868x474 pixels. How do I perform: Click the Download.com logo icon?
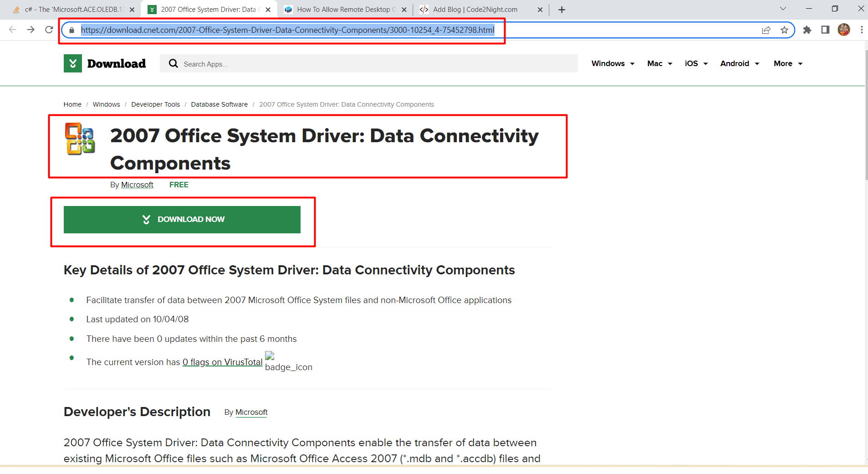coord(72,63)
